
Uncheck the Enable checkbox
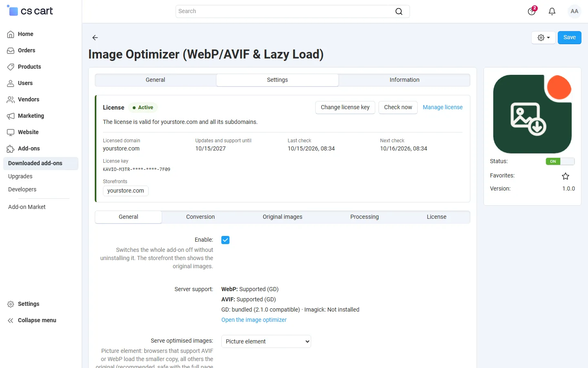click(225, 240)
